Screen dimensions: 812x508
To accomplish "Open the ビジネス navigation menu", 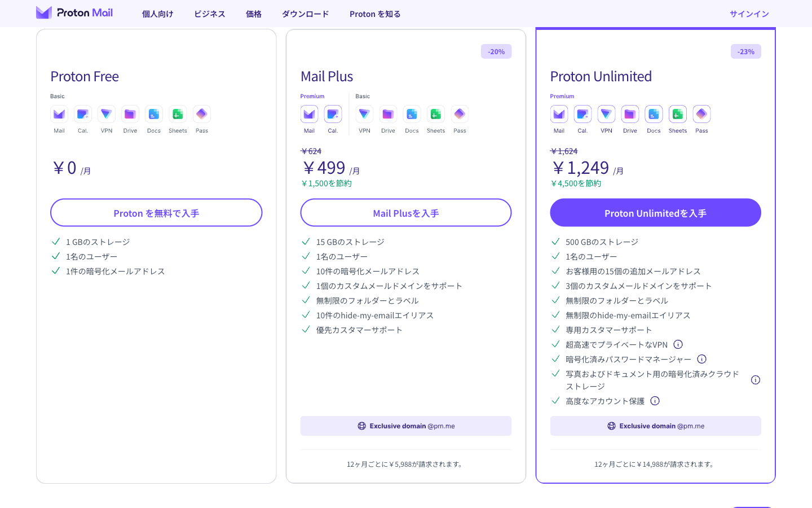I will 210,14.
